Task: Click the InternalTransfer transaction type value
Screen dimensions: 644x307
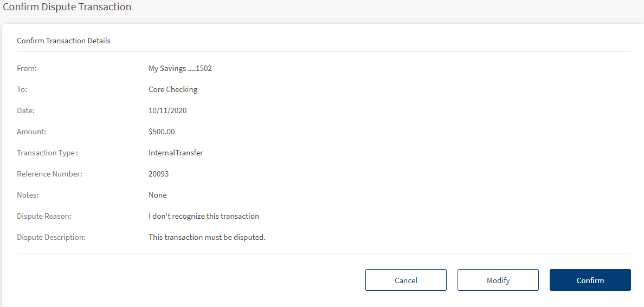Action: [x=176, y=153]
